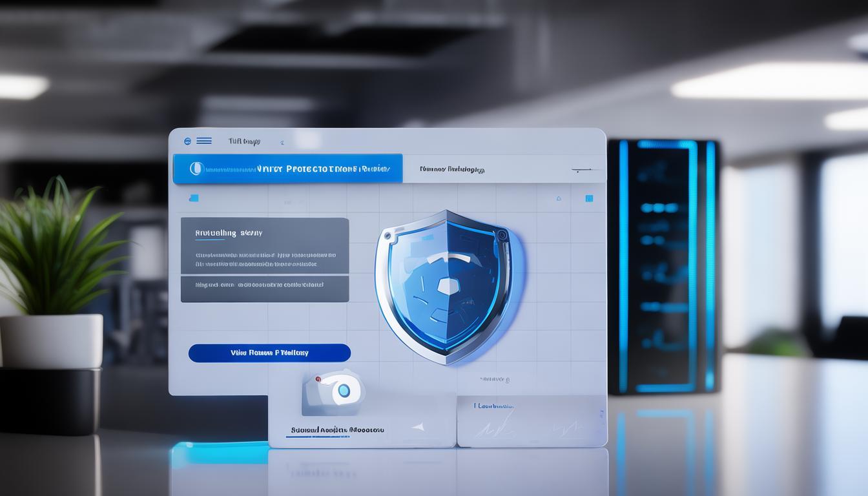868x496 pixels.
Task: Click the round shield icon in blue banner
Action: tap(196, 169)
